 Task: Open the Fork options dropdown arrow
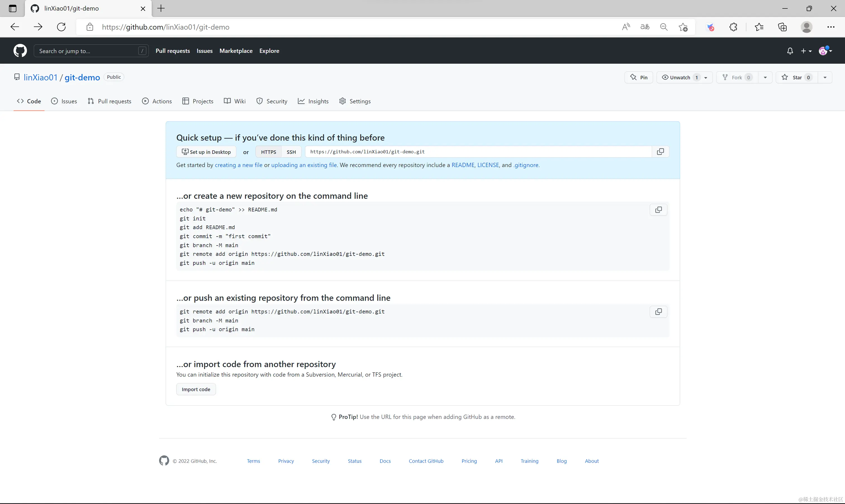pyautogui.click(x=765, y=77)
